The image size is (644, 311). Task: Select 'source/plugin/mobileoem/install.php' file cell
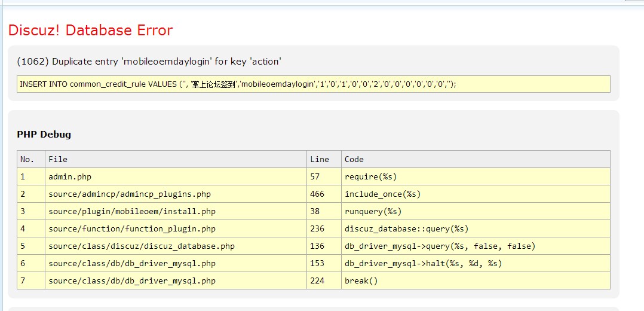click(x=176, y=212)
